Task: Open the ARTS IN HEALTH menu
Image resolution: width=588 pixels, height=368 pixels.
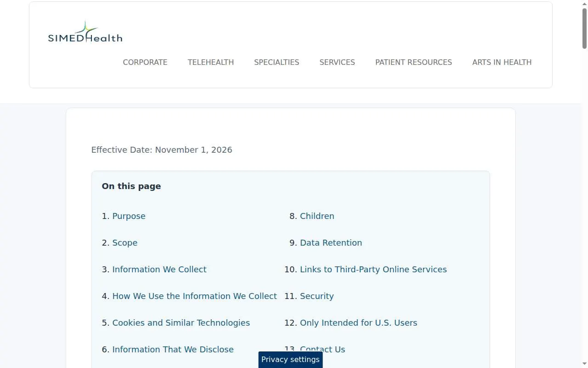Action: pyautogui.click(x=502, y=62)
